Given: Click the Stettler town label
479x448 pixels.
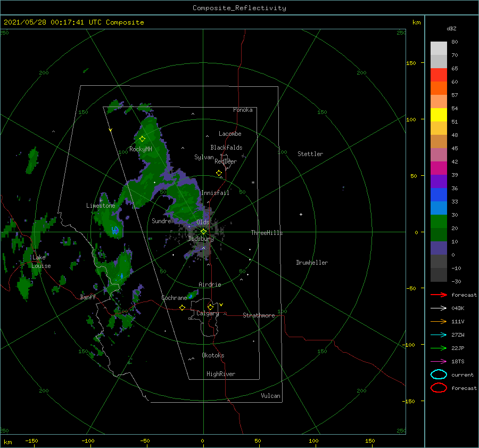Looking at the screenshot, I should click(310, 154).
